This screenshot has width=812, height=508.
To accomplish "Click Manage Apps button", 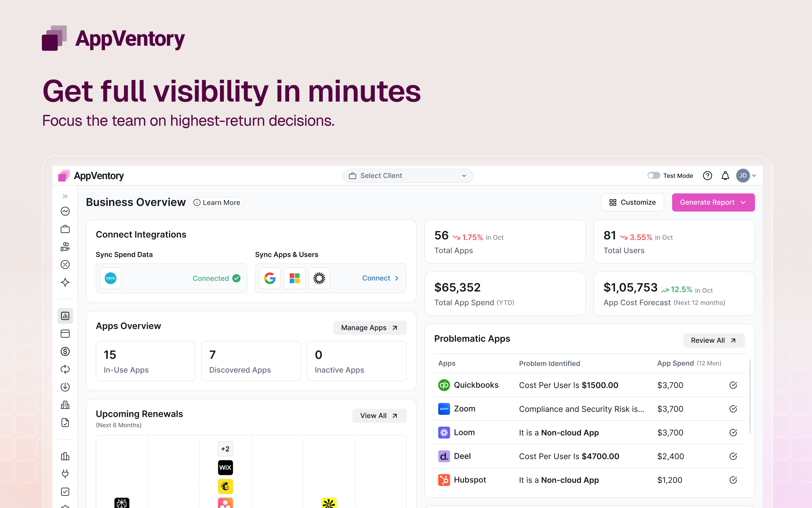I will pos(370,328).
